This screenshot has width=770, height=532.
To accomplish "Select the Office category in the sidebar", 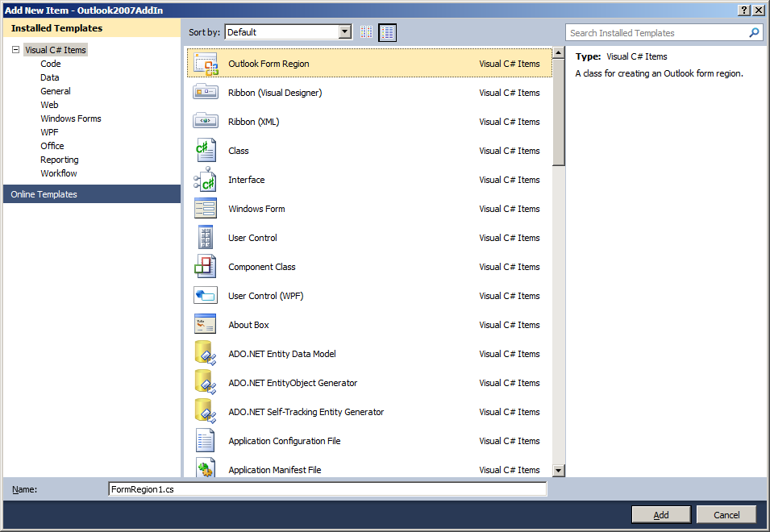I will (52, 145).
